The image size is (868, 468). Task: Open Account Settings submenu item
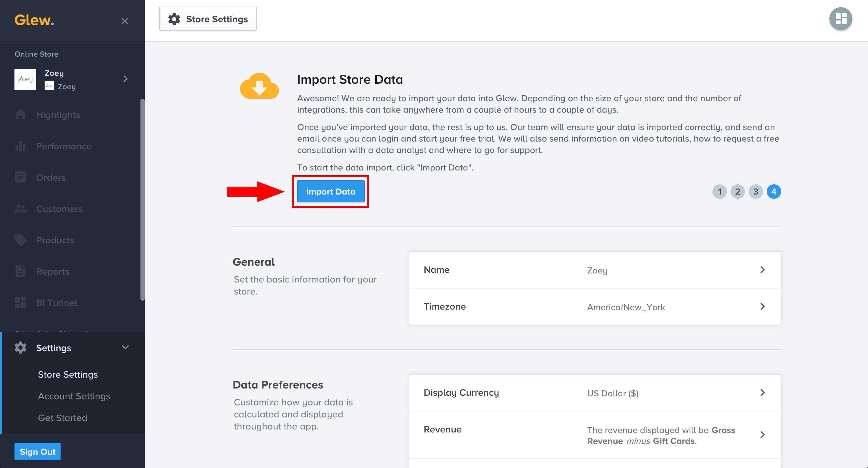tap(74, 396)
